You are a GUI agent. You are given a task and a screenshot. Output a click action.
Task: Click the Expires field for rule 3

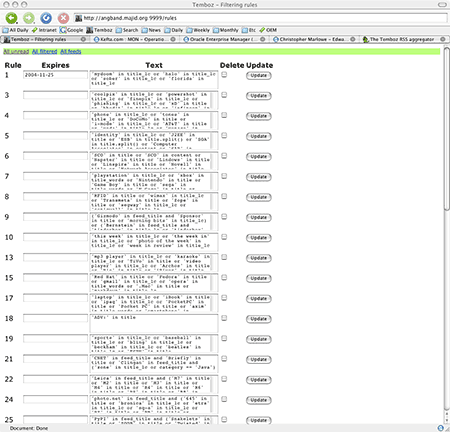click(55, 95)
